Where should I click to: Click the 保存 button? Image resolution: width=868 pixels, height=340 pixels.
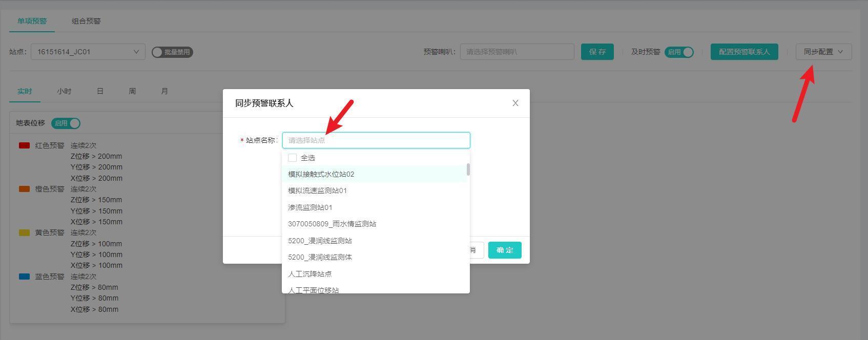click(597, 52)
